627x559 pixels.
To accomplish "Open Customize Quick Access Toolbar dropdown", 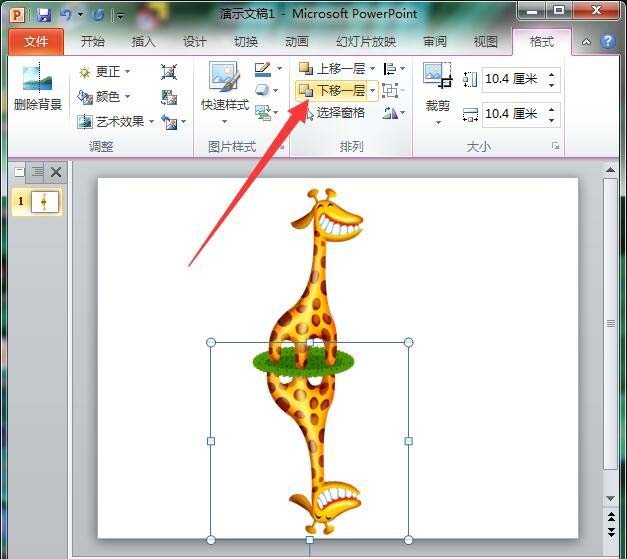I will click(120, 16).
